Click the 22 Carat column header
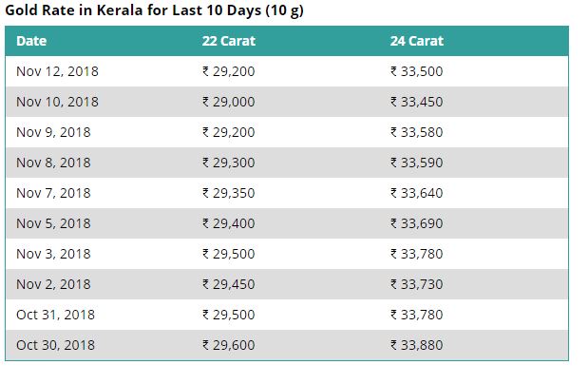Viewport: 588px width, 384px height. click(229, 41)
